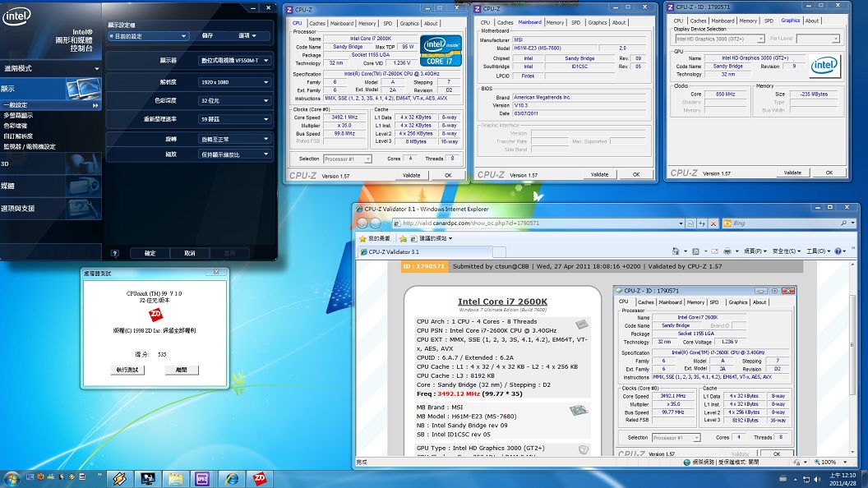Click the Add to Favorites bar icon
This screenshot has width=868, height=488.
coord(403,238)
